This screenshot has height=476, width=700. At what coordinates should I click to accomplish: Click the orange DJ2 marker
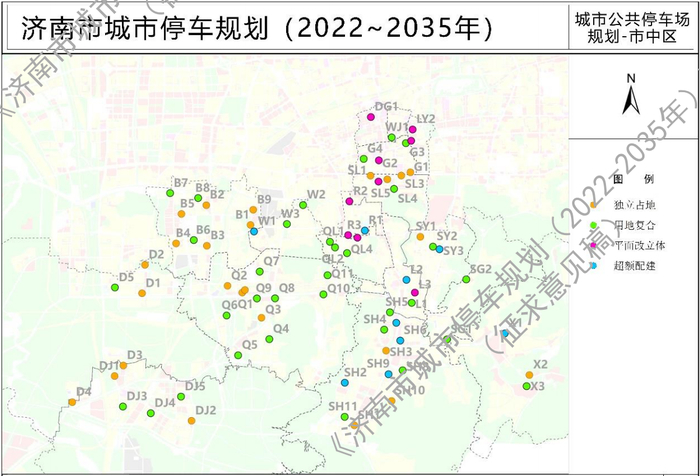(x=192, y=421)
